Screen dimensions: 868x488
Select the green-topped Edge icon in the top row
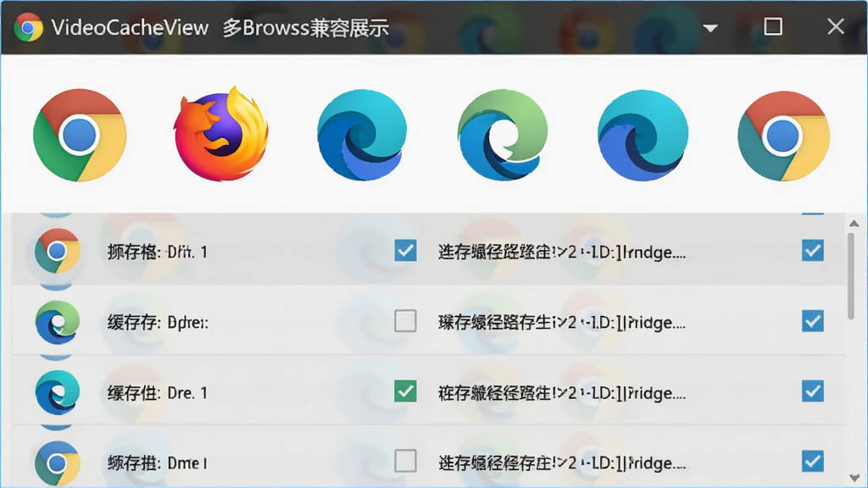[503, 135]
